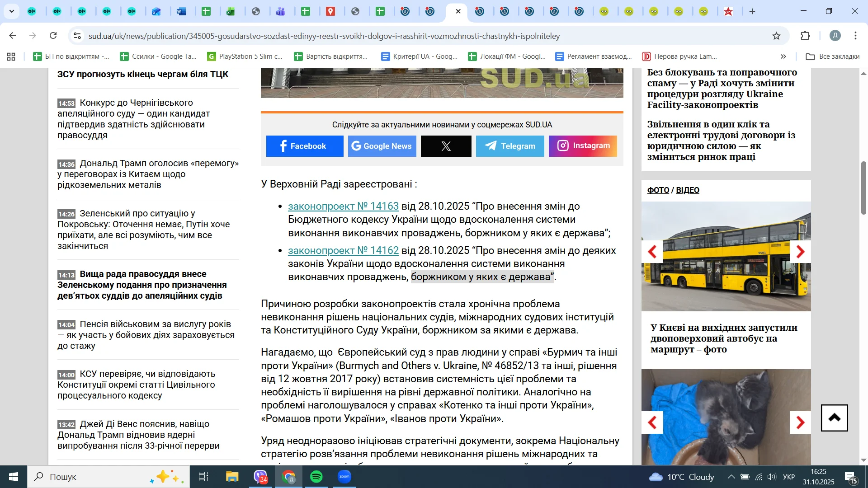Open the Instagram icon in share bar

[x=582, y=146]
